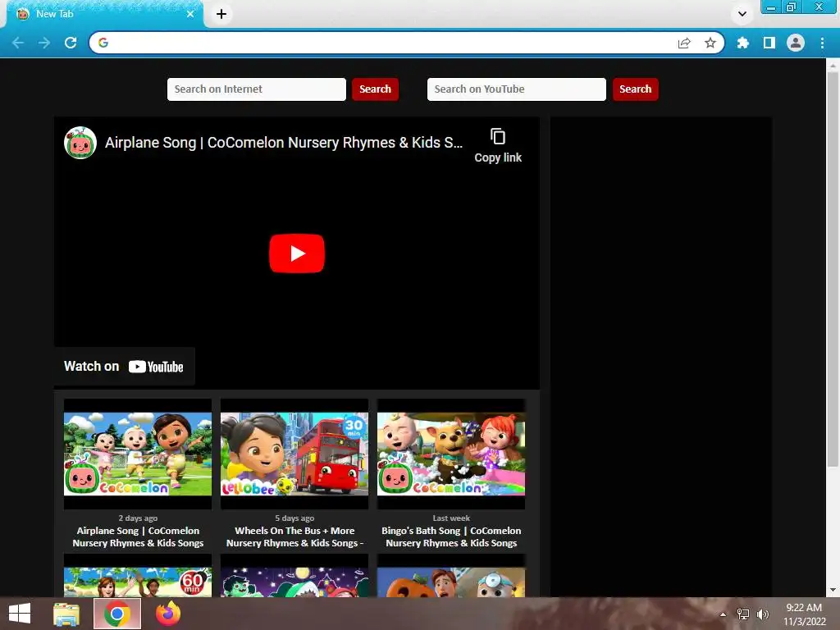Screen dimensions: 840x630
Task: Click 'Last week' label
Action: point(451,518)
